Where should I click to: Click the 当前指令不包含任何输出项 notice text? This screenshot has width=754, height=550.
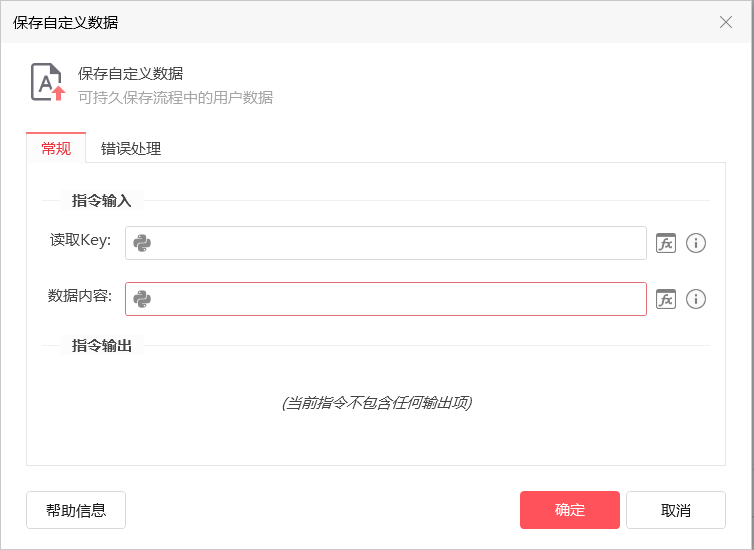tap(377, 403)
